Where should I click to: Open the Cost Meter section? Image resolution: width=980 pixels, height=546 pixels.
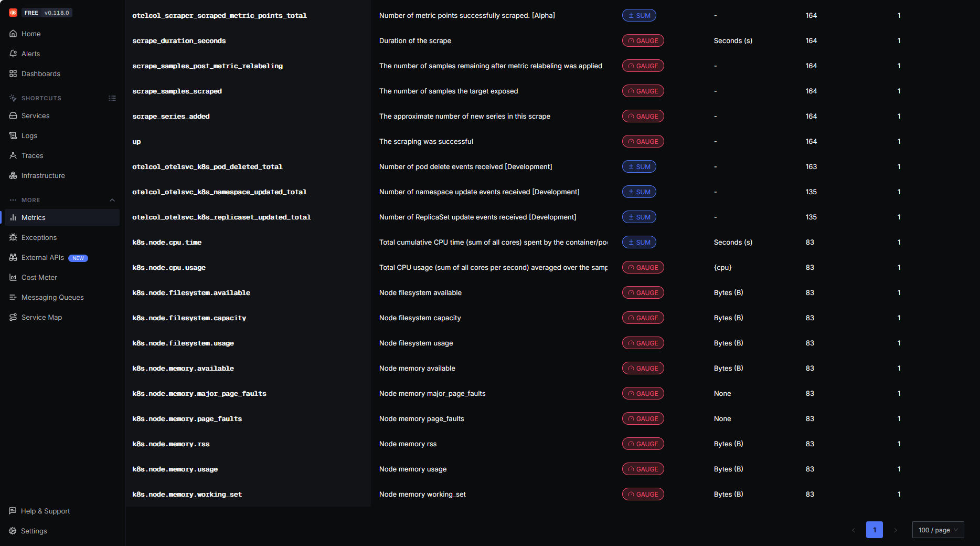tap(39, 277)
